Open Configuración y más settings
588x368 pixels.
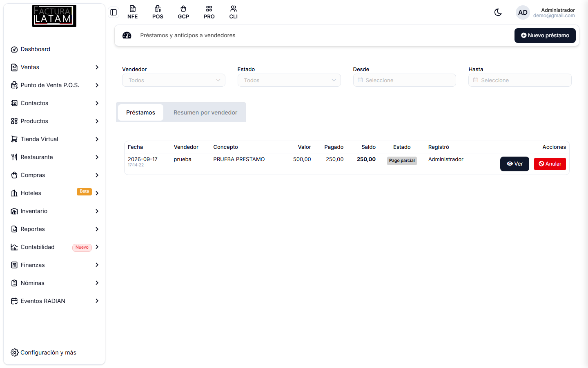pyautogui.click(x=44, y=352)
